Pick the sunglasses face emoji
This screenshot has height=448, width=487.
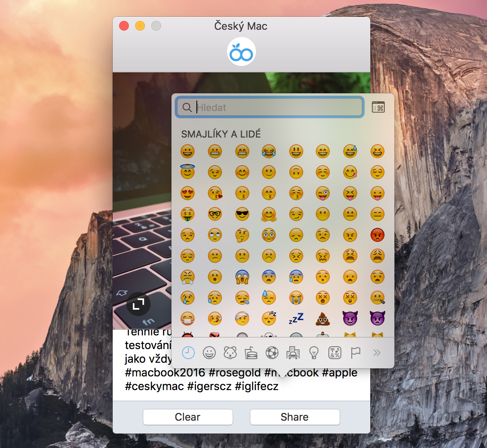click(242, 214)
